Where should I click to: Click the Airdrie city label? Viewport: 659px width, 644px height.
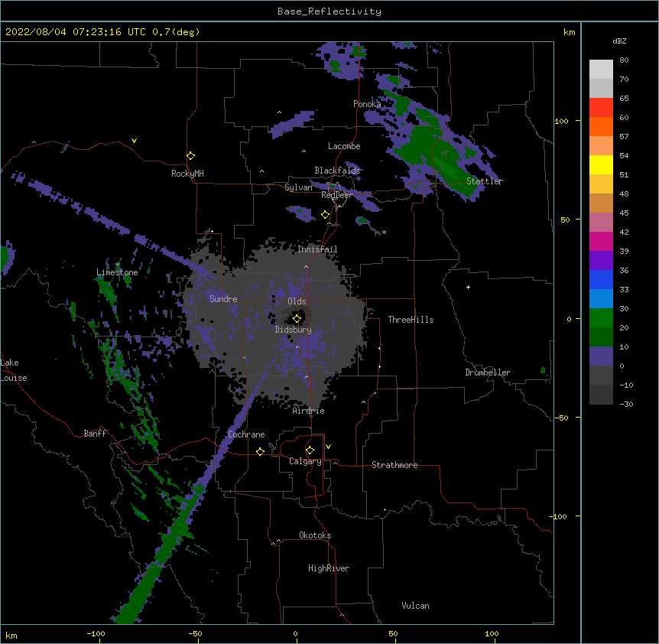click(x=309, y=411)
